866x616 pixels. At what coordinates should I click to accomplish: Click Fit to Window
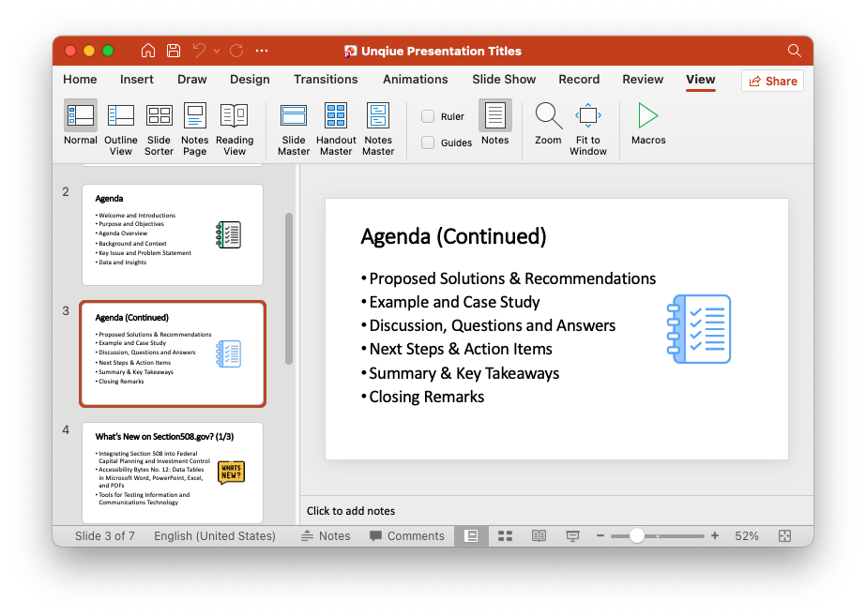[587, 122]
